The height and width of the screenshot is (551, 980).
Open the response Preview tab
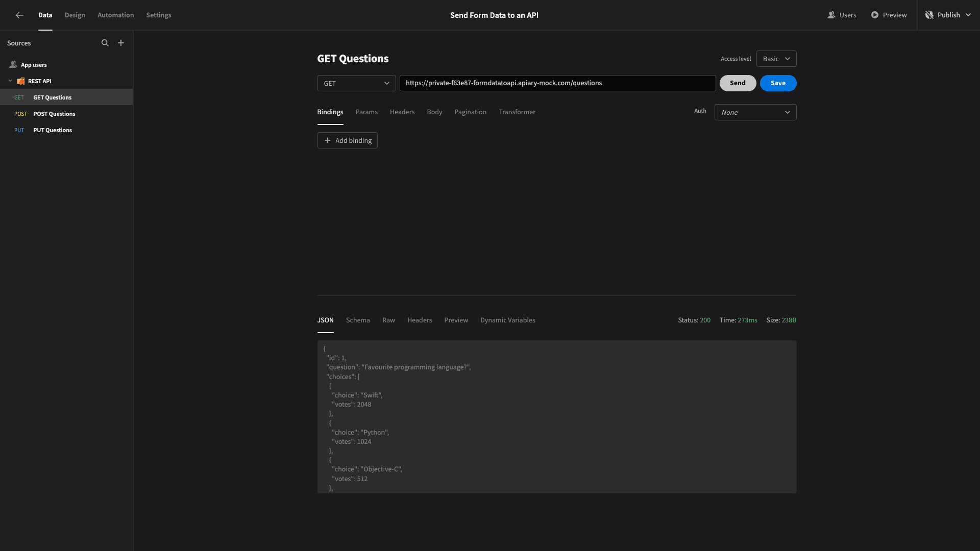pyautogui.click(x=456, y=320)
